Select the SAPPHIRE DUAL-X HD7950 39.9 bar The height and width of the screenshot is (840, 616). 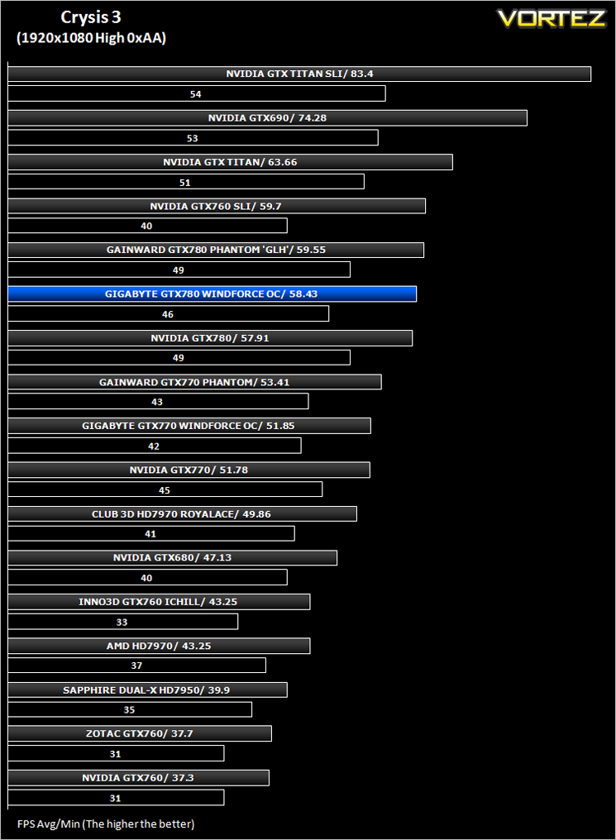[147, 690]
